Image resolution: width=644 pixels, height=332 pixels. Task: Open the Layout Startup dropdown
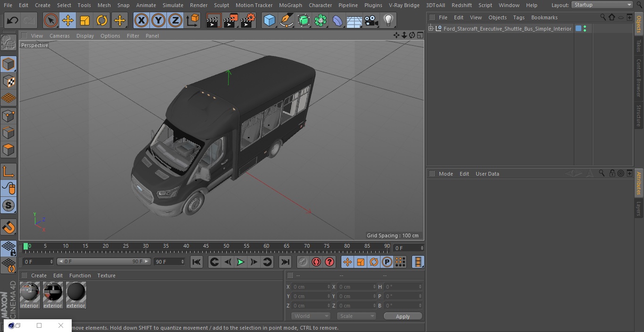click(x=602, y=5)
